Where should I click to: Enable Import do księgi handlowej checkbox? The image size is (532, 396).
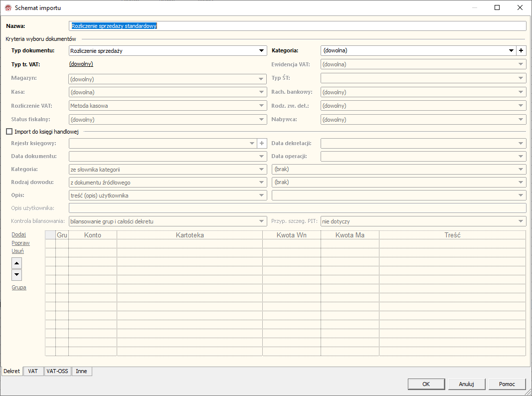coord(9,131)
